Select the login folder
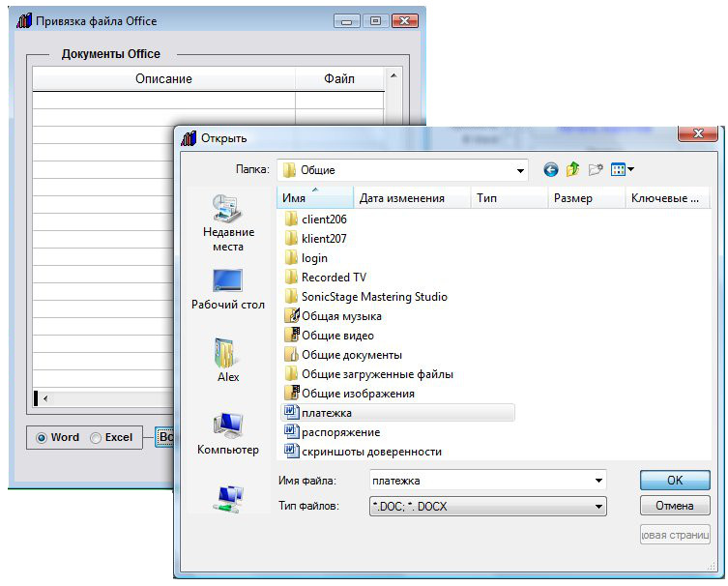Viewport: 728px width, 586px height. coord(306,258)
